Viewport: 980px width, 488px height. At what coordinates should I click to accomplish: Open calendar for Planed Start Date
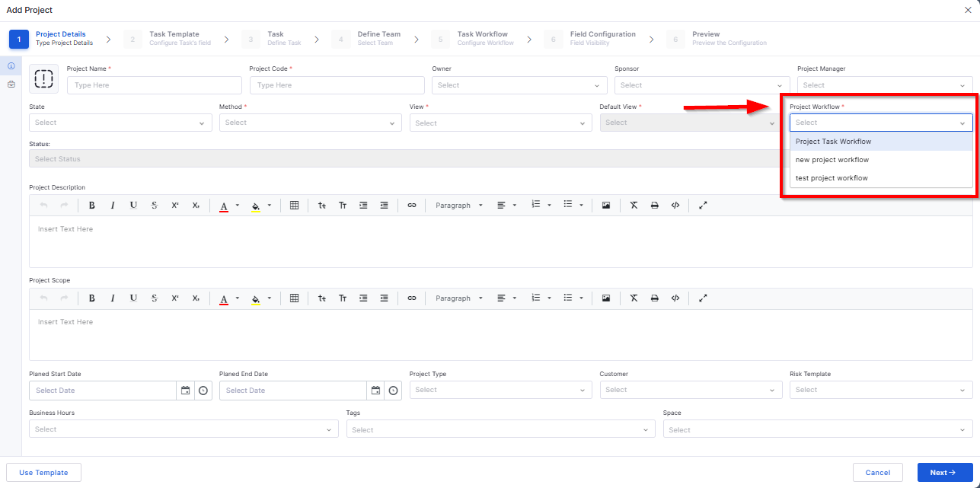(x=185, y=391)
